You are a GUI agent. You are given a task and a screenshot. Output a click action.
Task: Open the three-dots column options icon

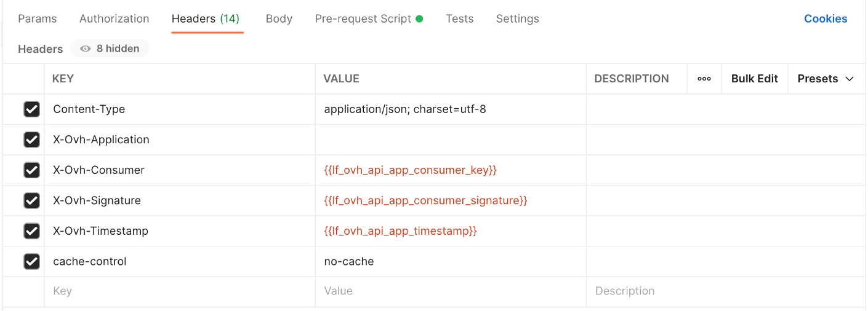(x=704, y=79)
